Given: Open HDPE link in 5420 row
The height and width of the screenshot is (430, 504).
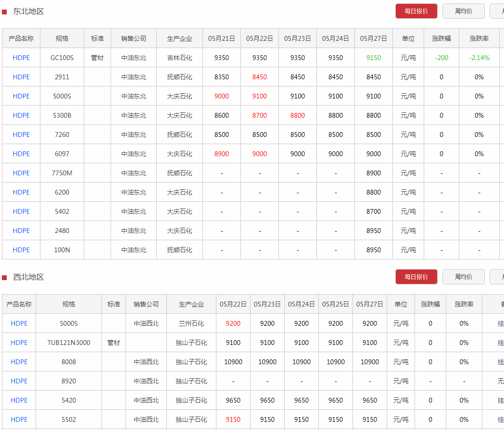Looking at the screenshot, I should (19, 401).
